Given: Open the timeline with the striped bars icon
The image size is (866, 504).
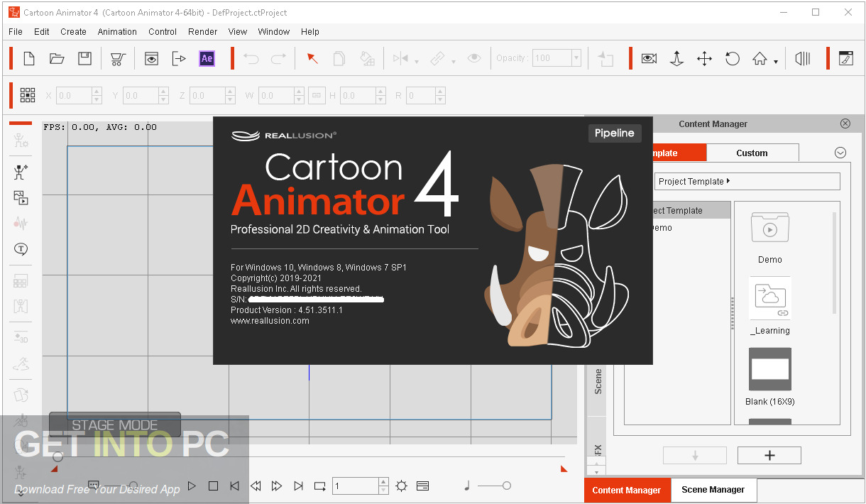Looking at the screenshot, I should [803, 58].
